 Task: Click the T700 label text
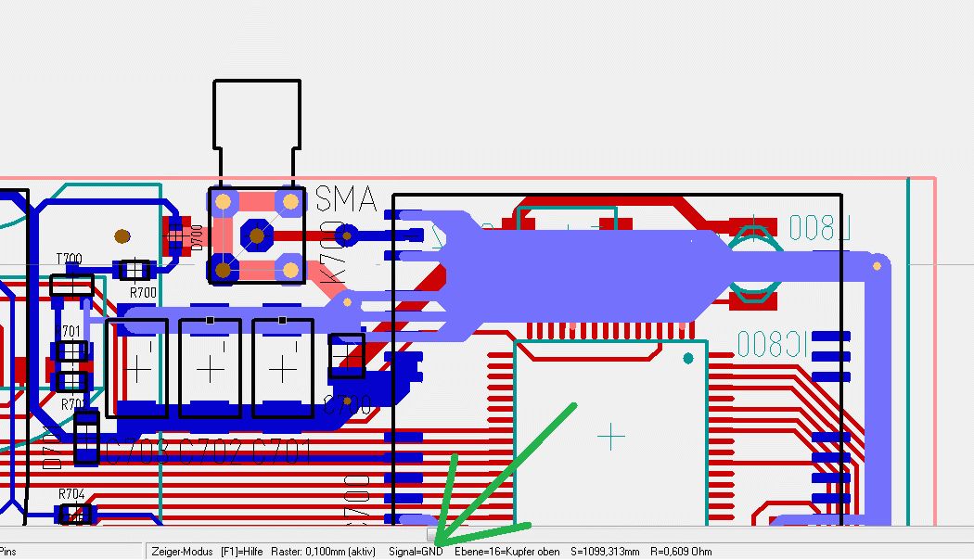point(69,259)
